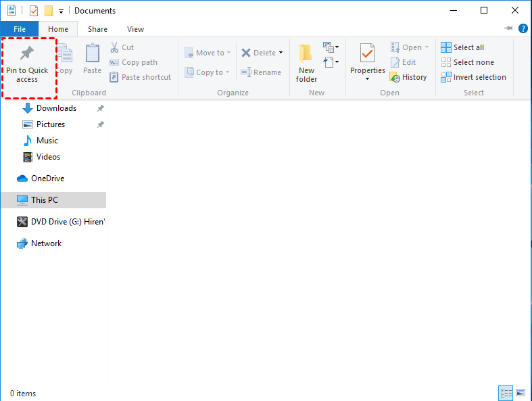Image resolution: width=532 pixels, height=401 pixels.
Task: Open the File menu
Action: [20, 29]
